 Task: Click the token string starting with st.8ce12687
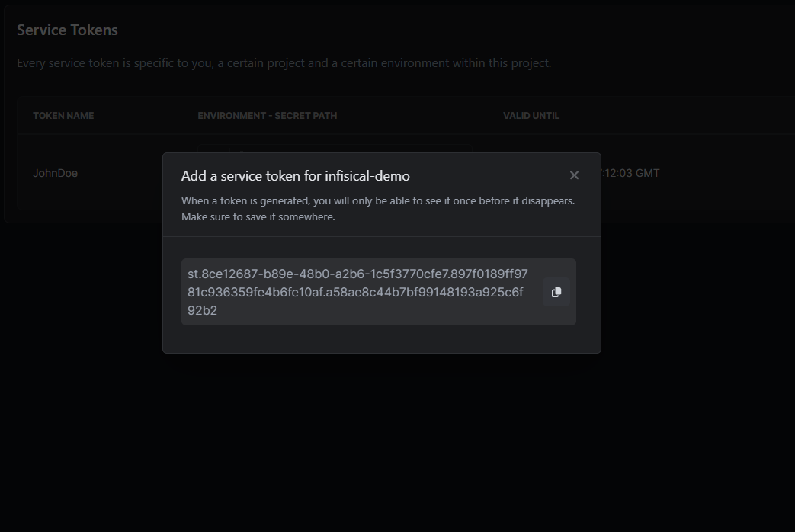coord(357,274)
